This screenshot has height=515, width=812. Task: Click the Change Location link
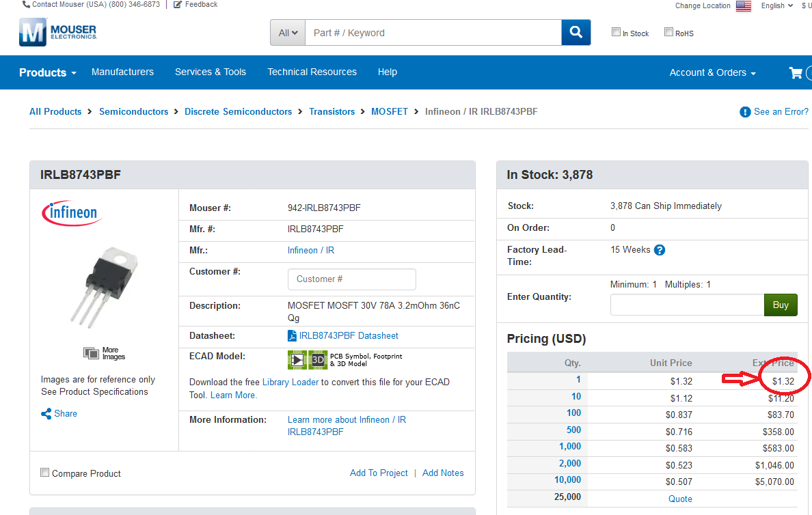pyautogui.click(x=703, y=5)
